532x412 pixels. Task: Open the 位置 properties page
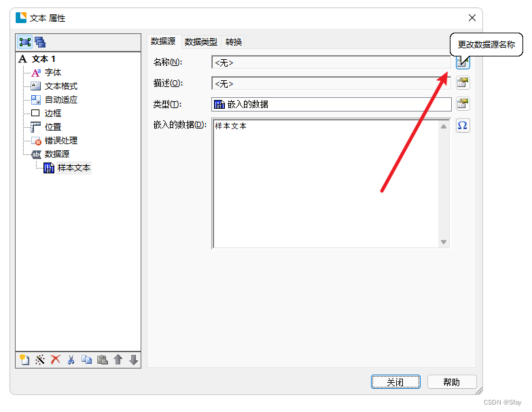(53, 127)
